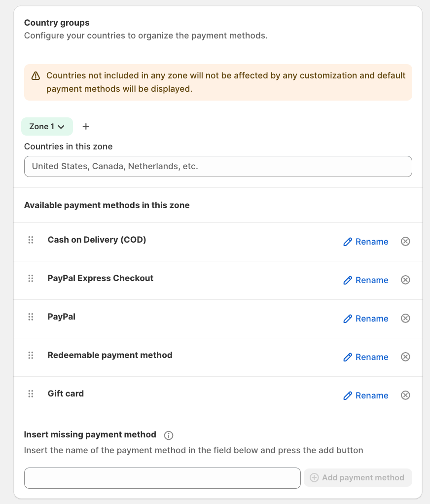The height and width of the screenshot is (504, 430).
Task: Click the drag handle for Gift card
Action: [x=31, y=394]
